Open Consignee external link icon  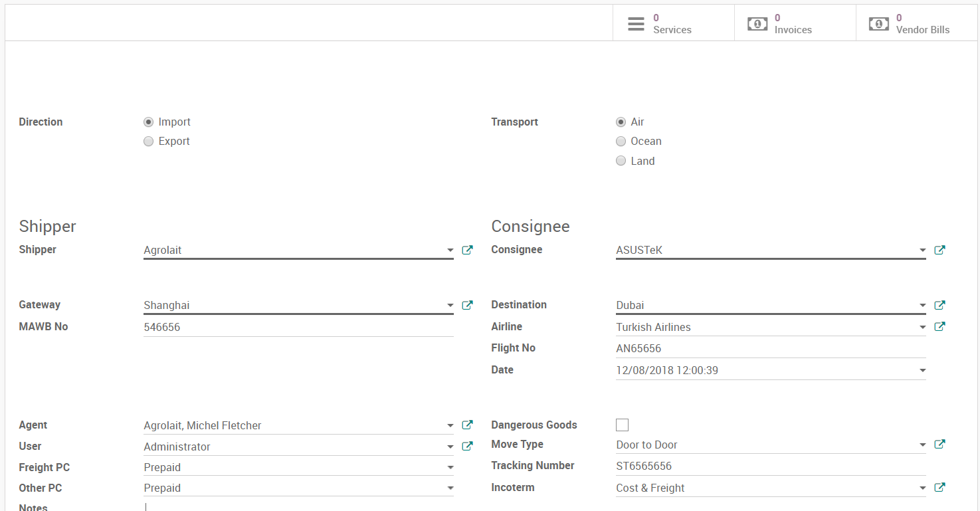[x=939, y=251]
